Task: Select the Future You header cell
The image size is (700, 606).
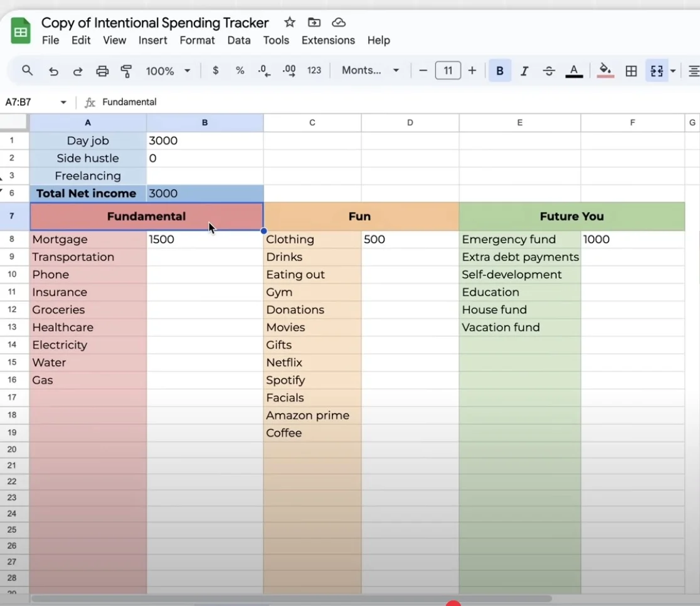Action: click(572, 216)
